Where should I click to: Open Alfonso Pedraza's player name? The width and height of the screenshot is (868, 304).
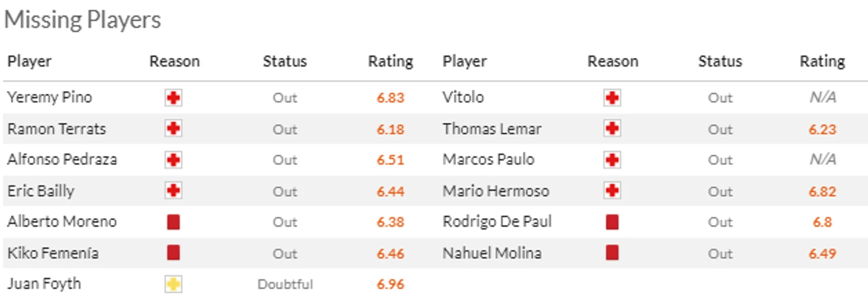62,159
